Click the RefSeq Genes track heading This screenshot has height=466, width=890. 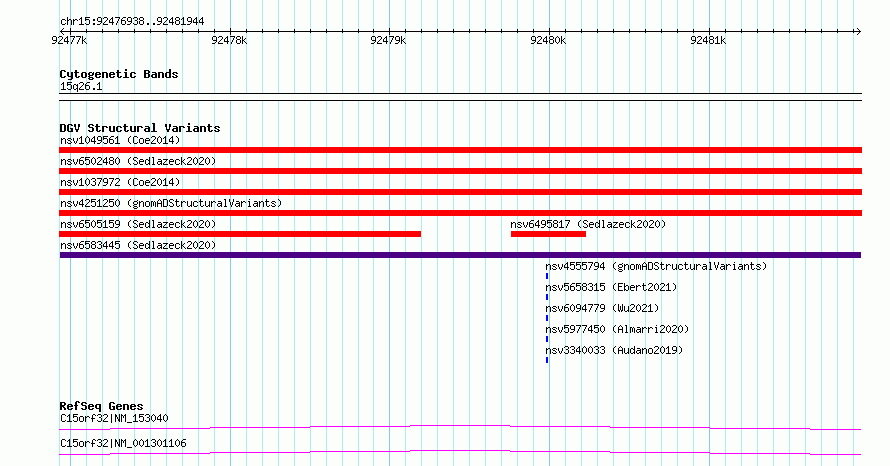coord(101,406)
